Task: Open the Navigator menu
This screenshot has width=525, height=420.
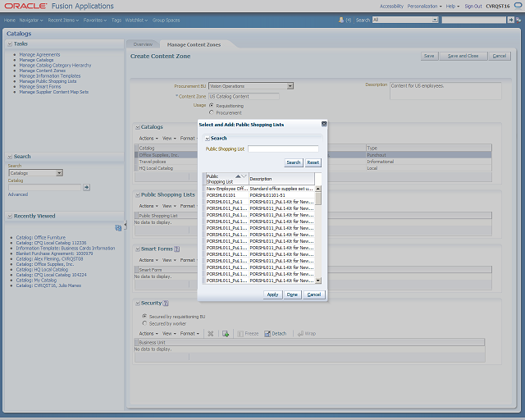Action: click(31, 20)
